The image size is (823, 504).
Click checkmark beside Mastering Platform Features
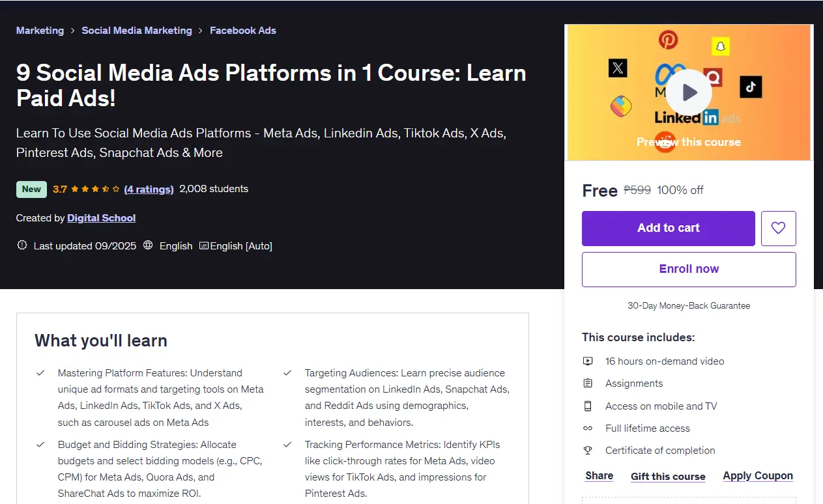[x=40, y=373]
